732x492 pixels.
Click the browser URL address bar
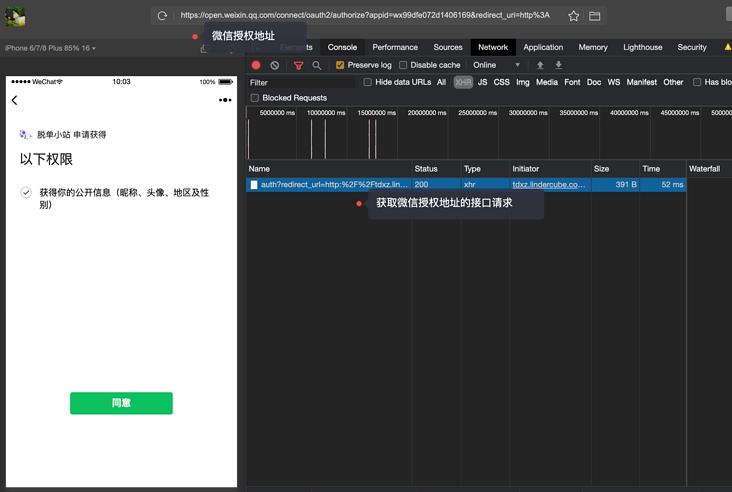[365, 15]
